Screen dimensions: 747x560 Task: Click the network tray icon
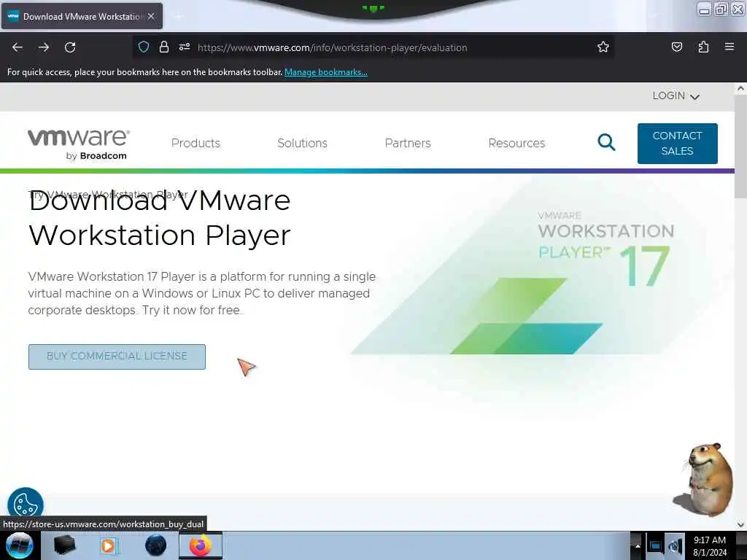[655, 545]
